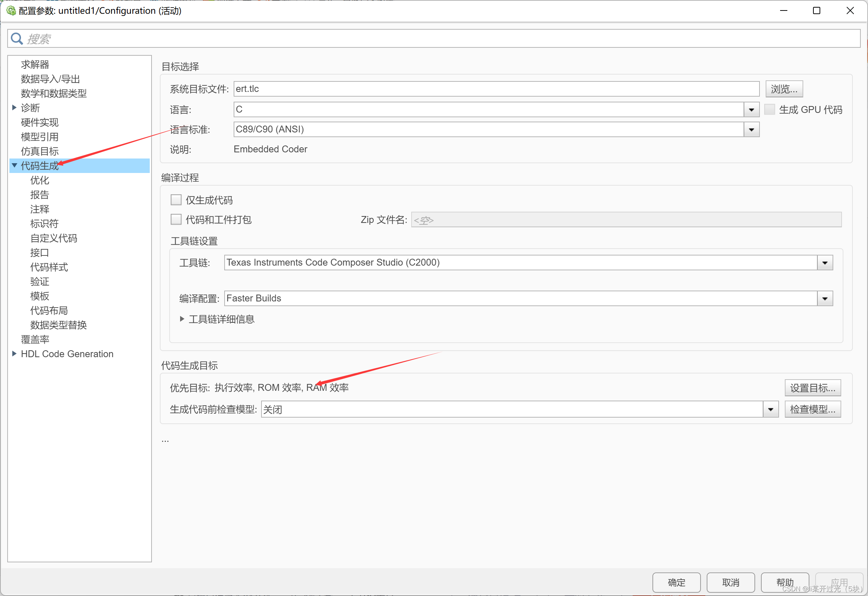Click the search magnifier icon

pos(16,38)
